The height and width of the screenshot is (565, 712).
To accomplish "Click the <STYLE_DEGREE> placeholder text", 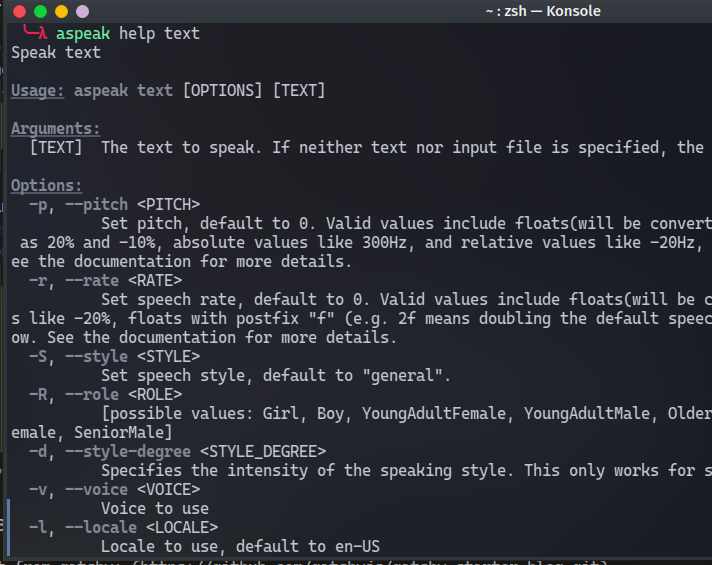I will [x=263, y=451].
